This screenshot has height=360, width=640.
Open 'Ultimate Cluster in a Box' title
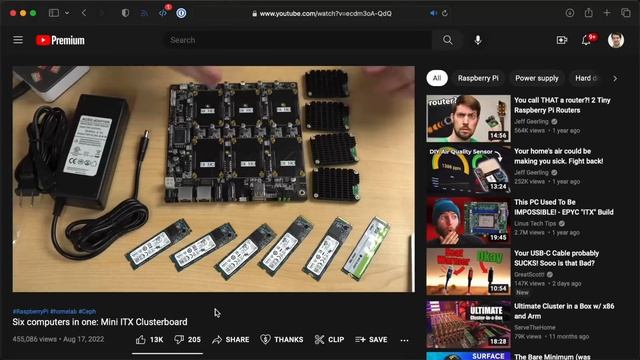coord(564,311)
